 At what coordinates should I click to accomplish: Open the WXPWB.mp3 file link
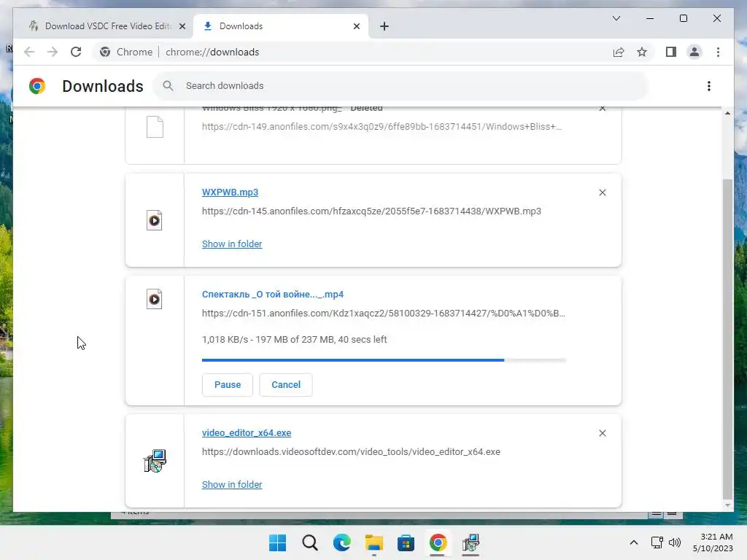pos(230,192)
